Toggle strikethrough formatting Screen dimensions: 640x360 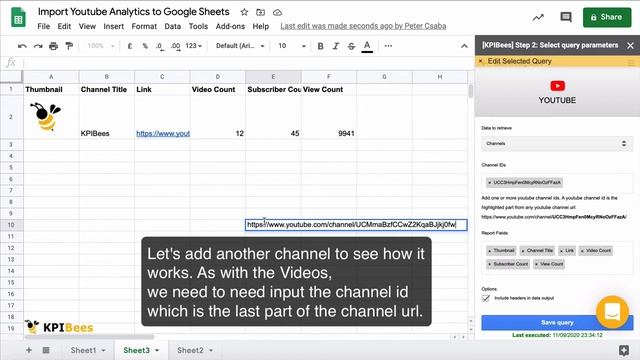[351, 46]
